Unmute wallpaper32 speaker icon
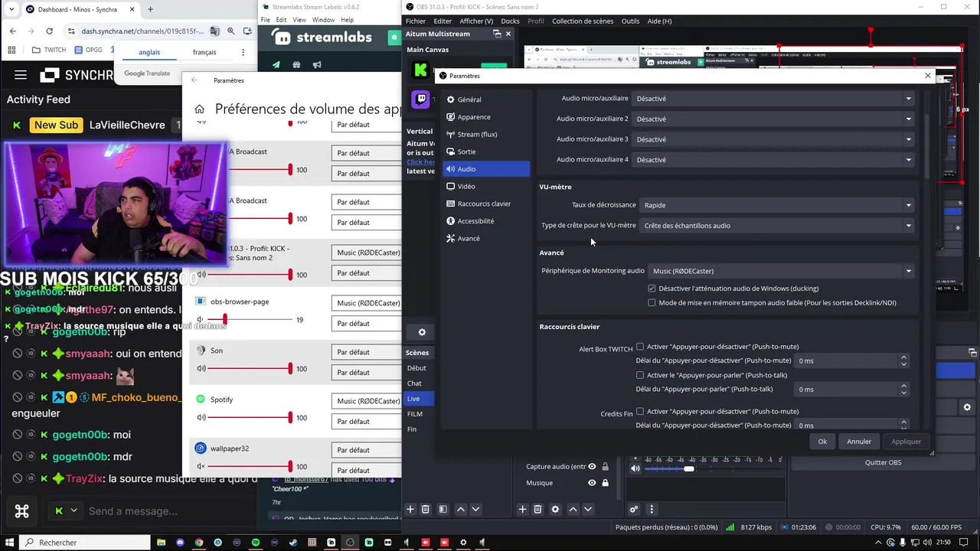This screenshot has width=980, height=551. pyautogui.click(x=201, y=466)
